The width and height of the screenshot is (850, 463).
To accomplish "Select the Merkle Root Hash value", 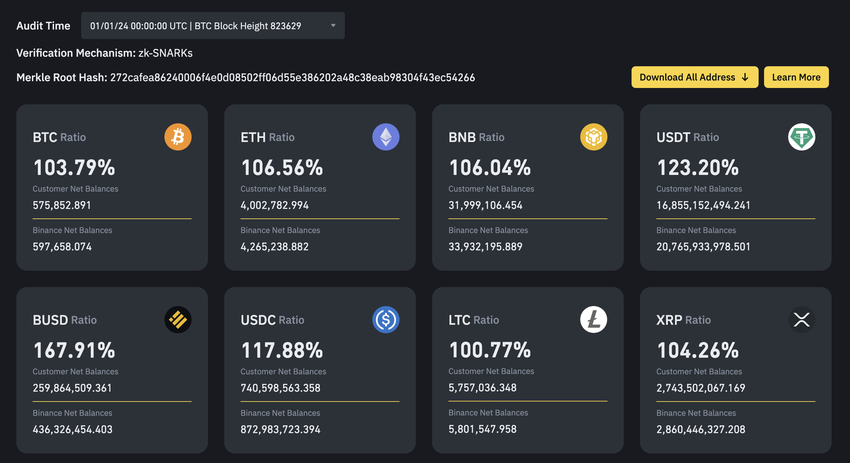I will (292, 77).
